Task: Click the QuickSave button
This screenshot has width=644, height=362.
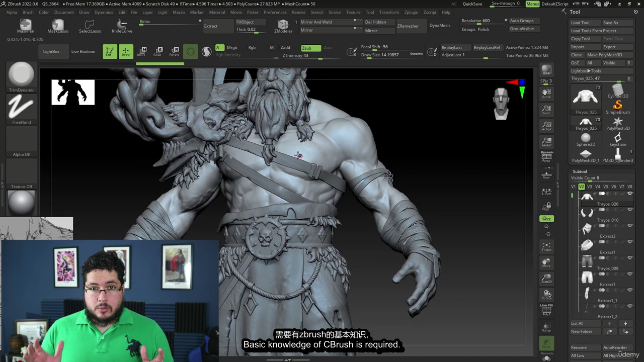Action: 472,4
